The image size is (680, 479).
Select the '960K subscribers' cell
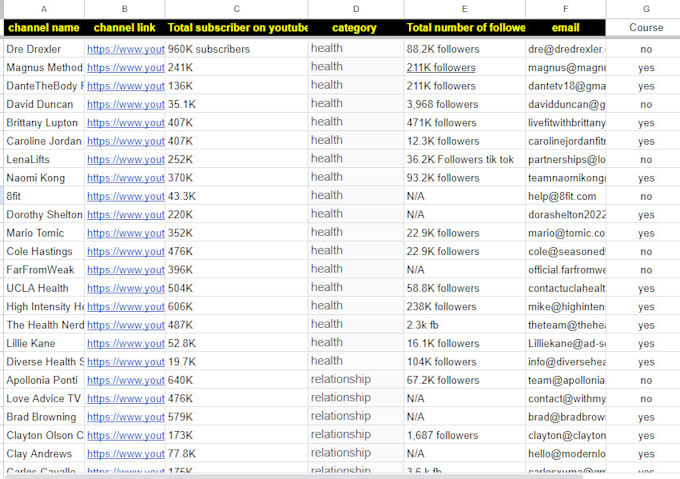236,49
